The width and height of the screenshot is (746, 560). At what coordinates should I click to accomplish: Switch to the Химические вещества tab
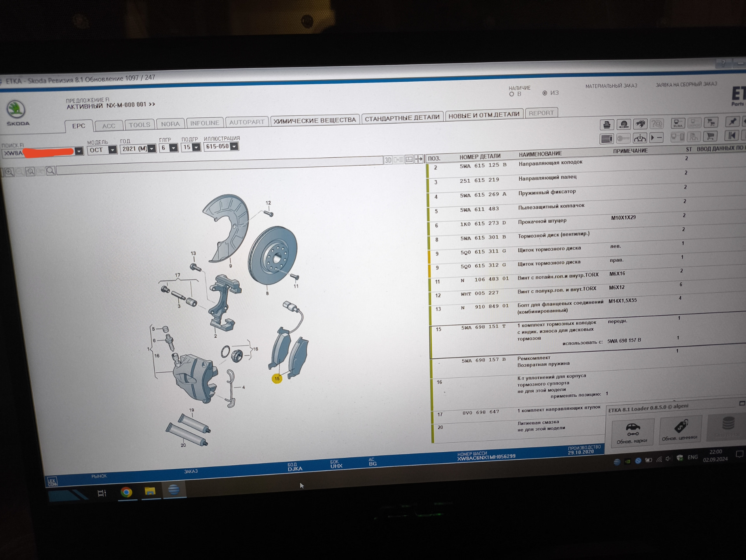click(x=314, y=120)
